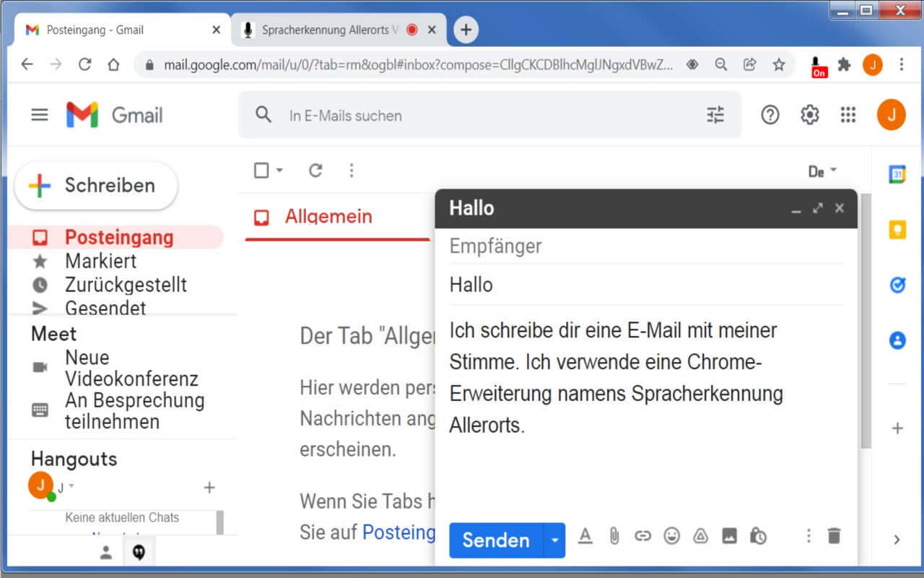
Task: Expand Hangouts status dropdown next to J
Action: coord(71,486)
